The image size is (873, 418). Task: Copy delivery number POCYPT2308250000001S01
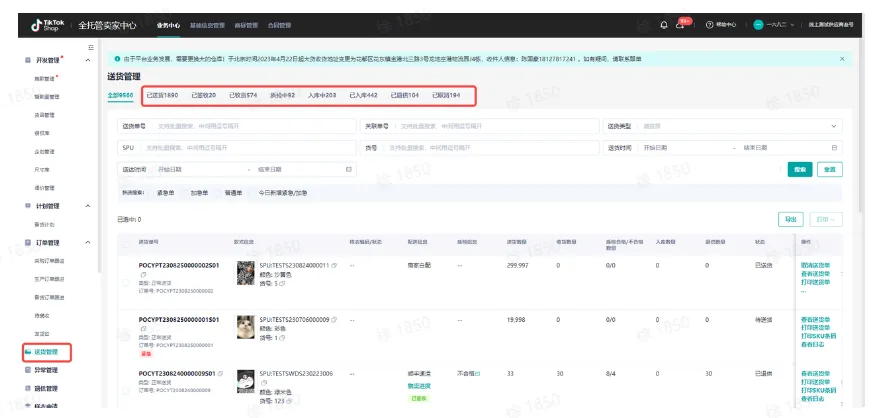(x=143, y=329)
